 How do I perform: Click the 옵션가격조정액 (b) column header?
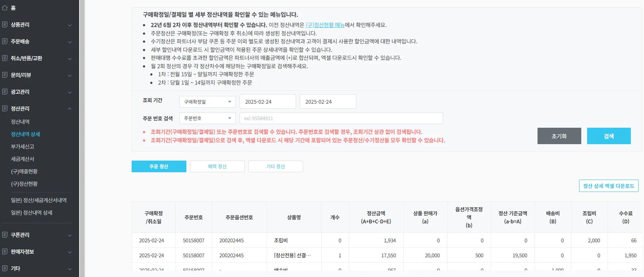(469, 217)
